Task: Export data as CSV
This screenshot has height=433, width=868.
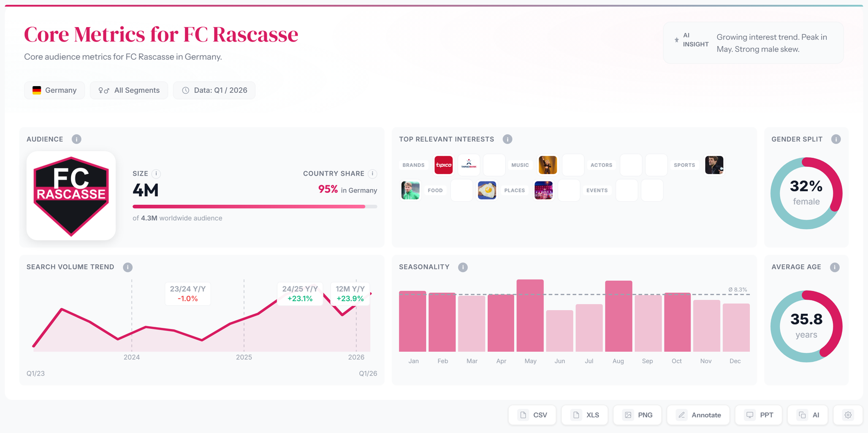Action: (x=532, y=415)
